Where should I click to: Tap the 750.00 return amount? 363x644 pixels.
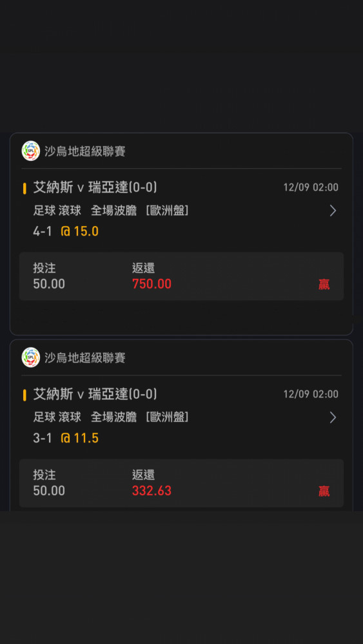(x=152, y=284)
